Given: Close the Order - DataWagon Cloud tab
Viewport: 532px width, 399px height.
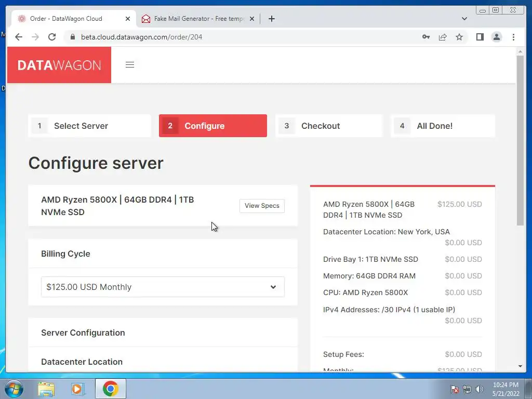Looking at the screenshot, I should [x=128, y=19].
